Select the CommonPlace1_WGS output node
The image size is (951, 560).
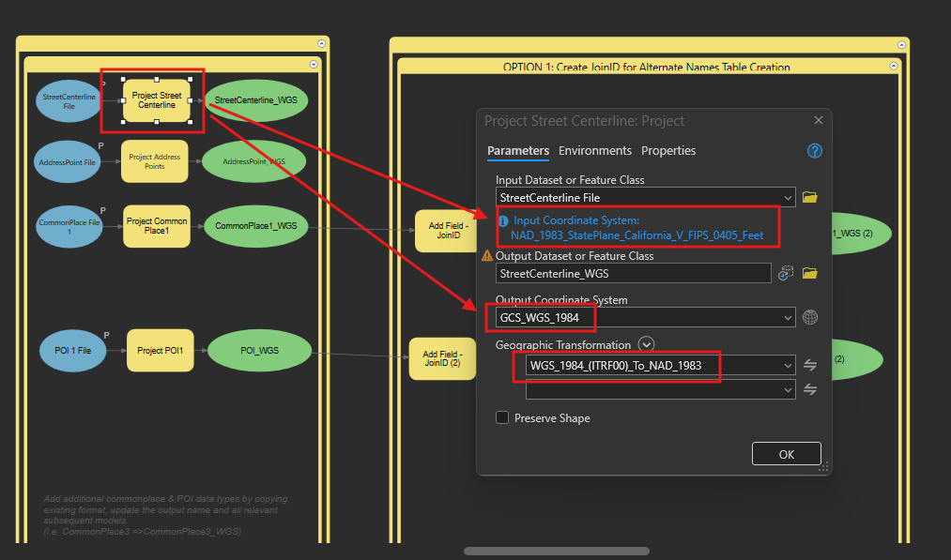click(256, 226)
